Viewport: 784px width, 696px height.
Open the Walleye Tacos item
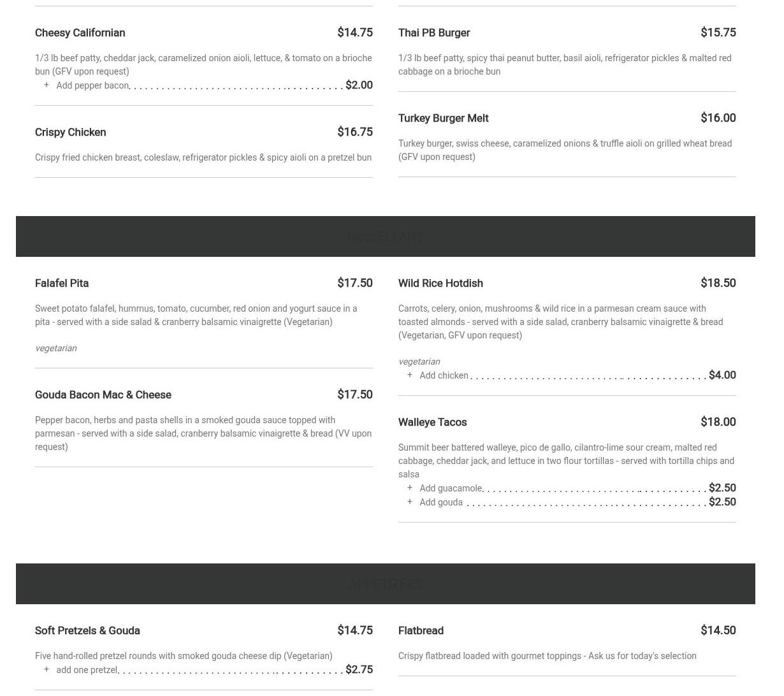pos(433,422)
